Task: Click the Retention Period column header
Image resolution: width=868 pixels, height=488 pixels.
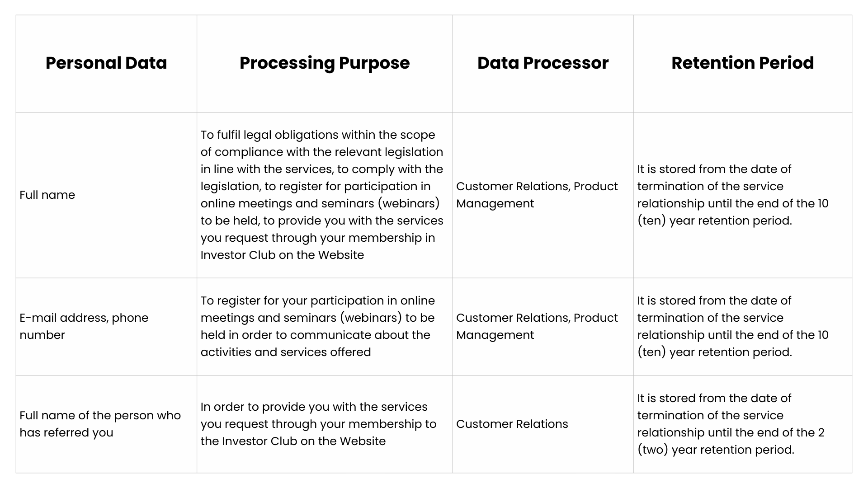Action: (743, 63)
